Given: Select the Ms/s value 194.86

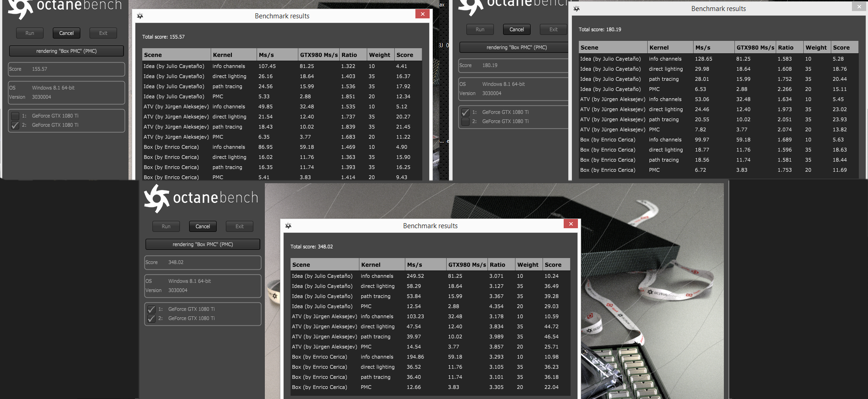Looking at the screenshot, I should pos(415,357).
